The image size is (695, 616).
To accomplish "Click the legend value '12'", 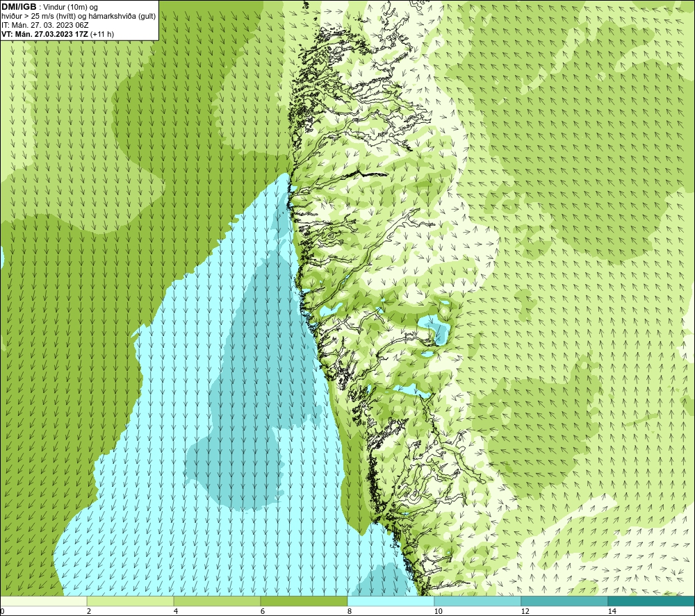I will coord(525,611).
